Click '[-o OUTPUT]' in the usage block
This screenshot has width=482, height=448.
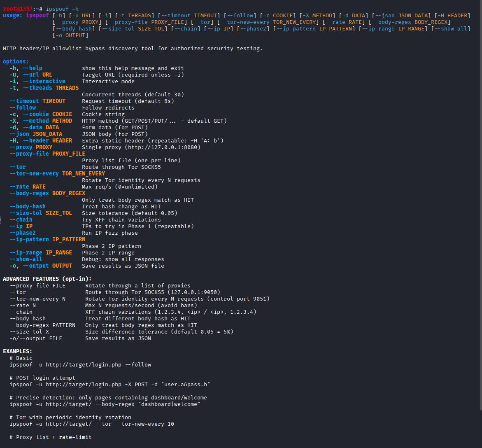pos(70,35)
